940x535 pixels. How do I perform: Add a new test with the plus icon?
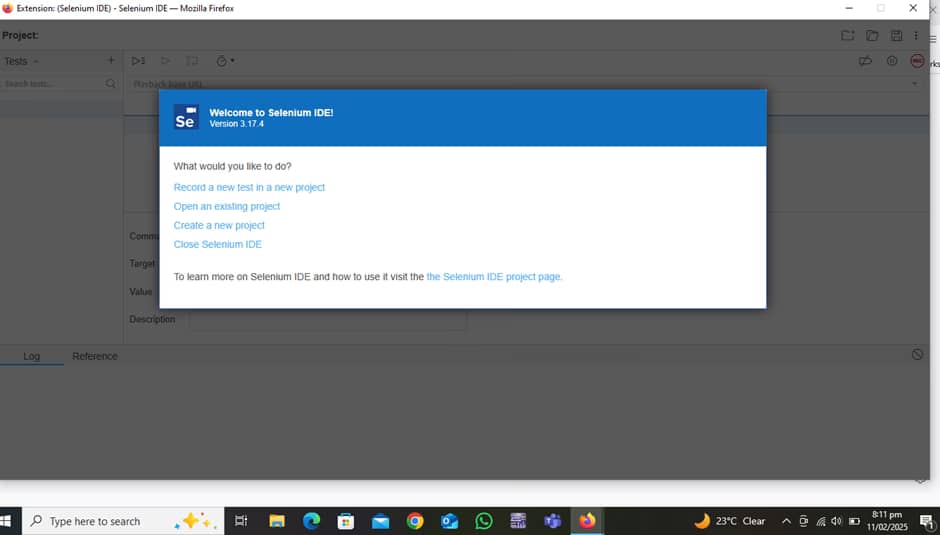[x=111, y=60]
